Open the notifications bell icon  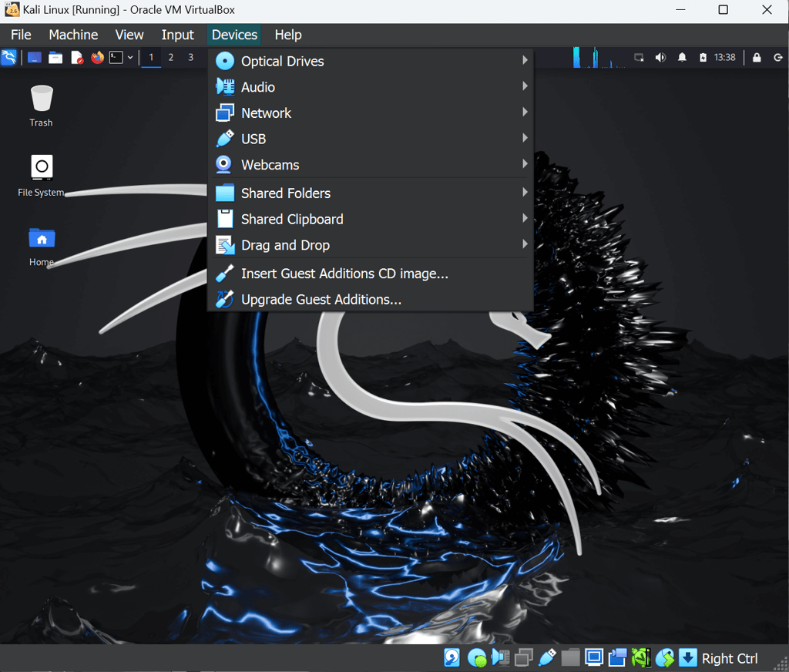click(682, 57)
